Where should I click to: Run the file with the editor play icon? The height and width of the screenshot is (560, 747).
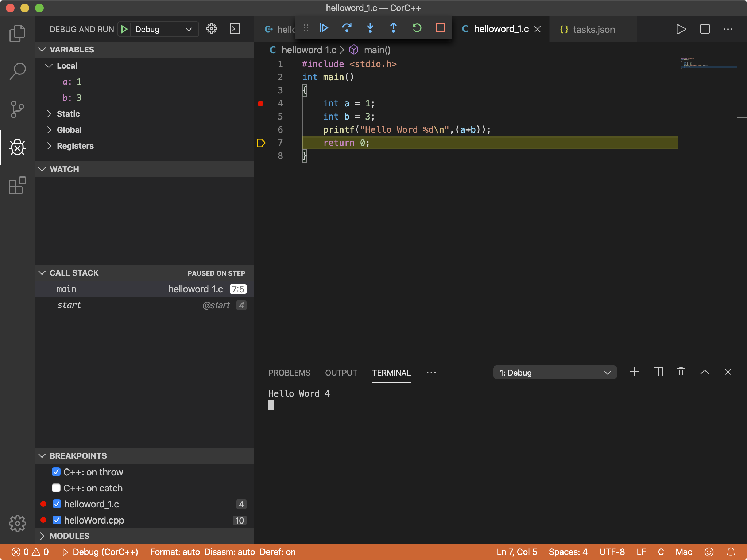pyautogui.click(x=681, y=29)
